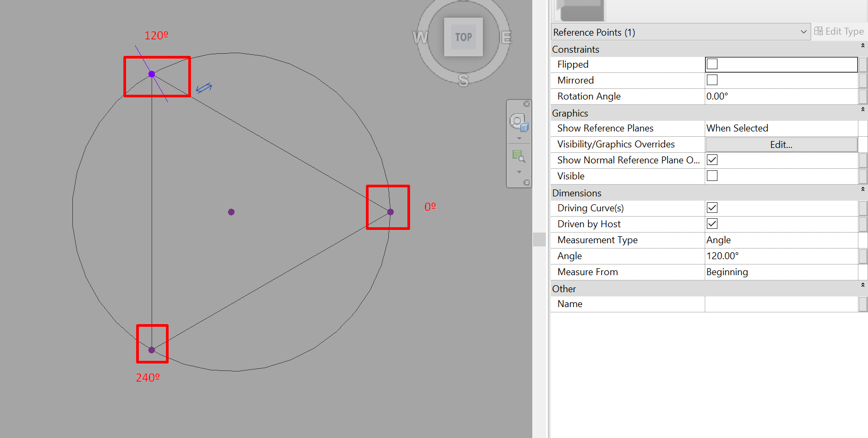Click the Driven by Host label
The height and width of the screenshot is (438, 868).
coord(589,224)
